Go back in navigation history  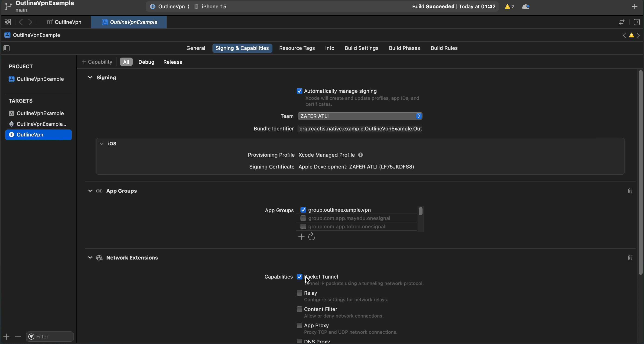click(x=21, y=22)
